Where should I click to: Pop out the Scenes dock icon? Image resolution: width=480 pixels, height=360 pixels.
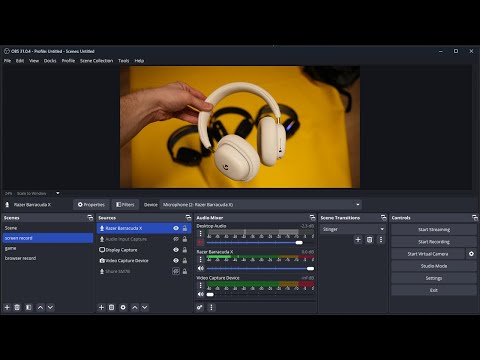(x=90, y=218)
